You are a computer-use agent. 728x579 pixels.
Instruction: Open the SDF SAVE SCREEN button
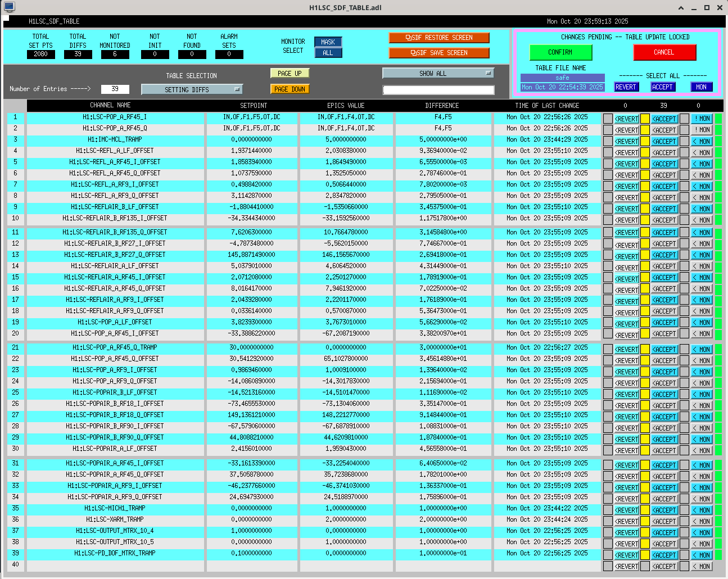tap(439, 53)
